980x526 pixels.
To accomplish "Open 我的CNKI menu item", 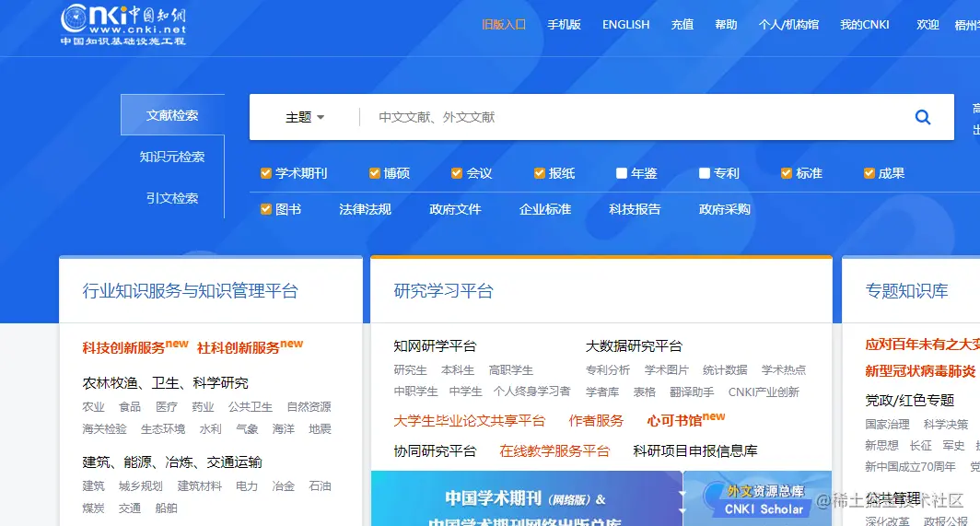I will [x=864, y=24].
